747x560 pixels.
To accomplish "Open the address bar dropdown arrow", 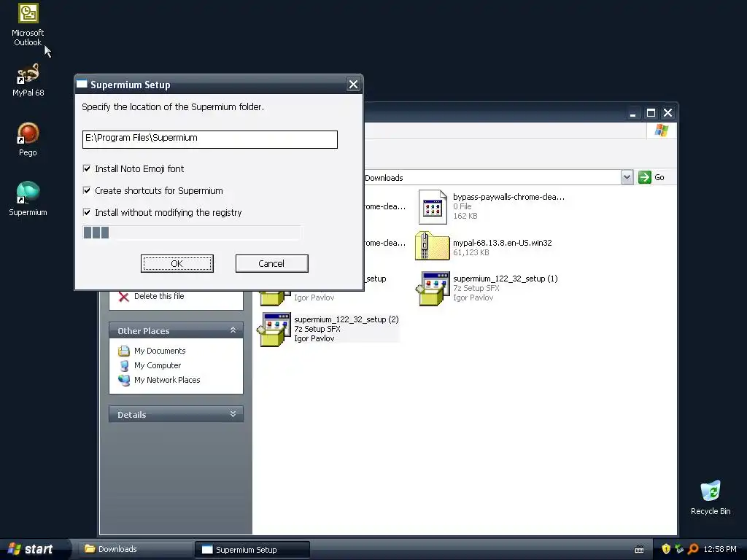I will tap(627, 177).
